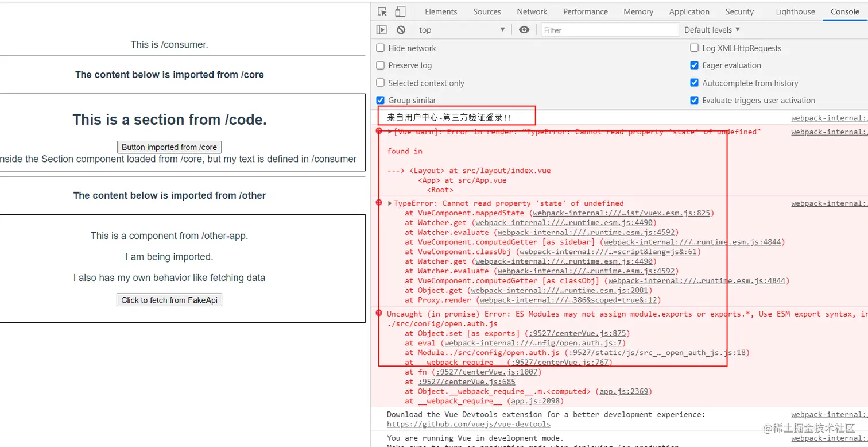Switch to the Elements tab
Screen dimensions: 868x447
tap(441, 11)
